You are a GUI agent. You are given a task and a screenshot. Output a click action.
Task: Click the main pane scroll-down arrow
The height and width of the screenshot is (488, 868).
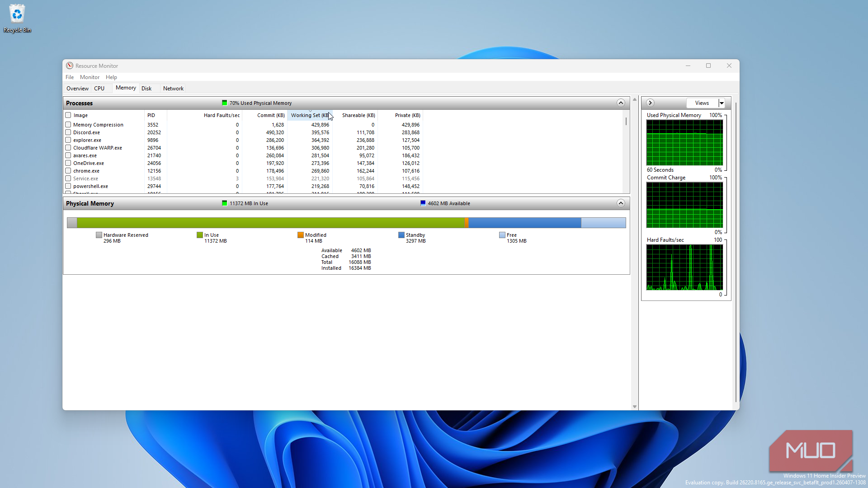click(635, 407)
